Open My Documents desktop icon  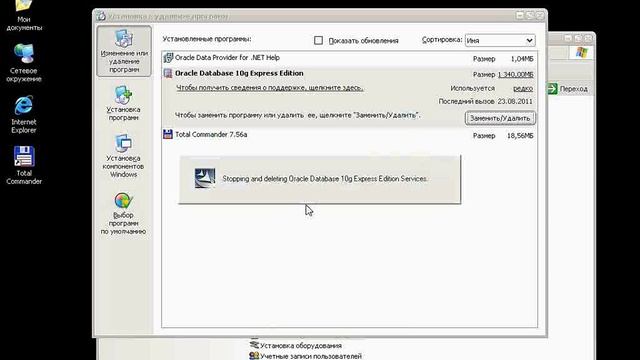tap(24, 16)
